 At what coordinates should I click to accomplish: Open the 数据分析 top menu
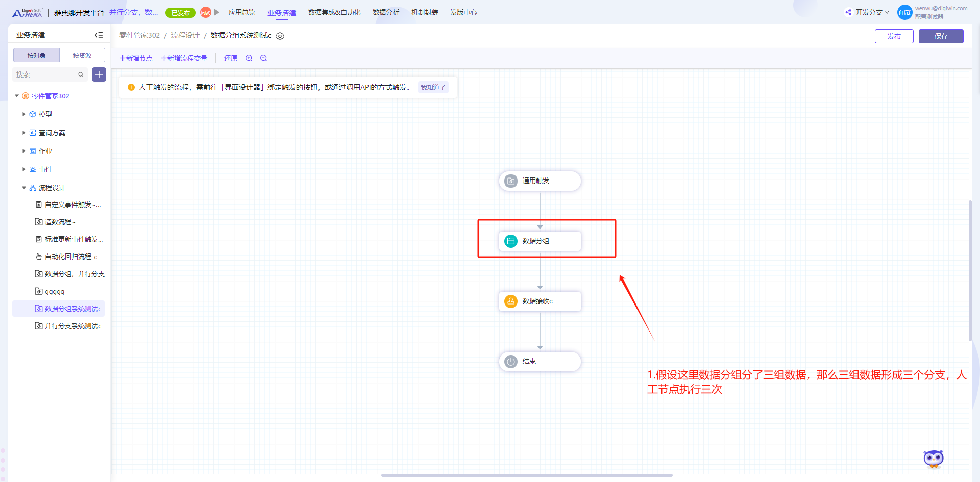[386, 12]
